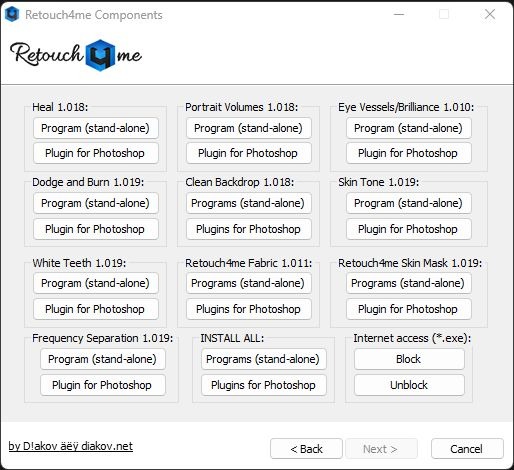The image size is (514, 470).
Task: Click the INSTALL ALL label
Action: point(232,338)
